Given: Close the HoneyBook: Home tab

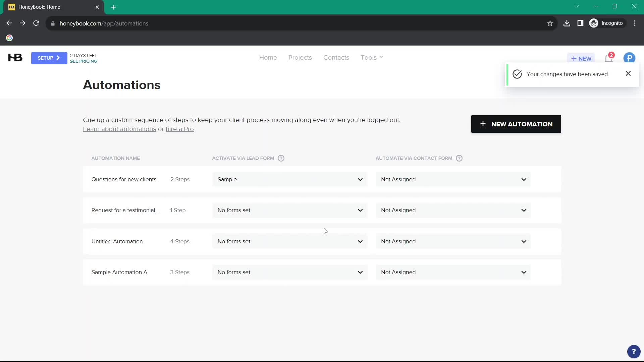Looking at the screenshot, I should (x=97, y=7).
